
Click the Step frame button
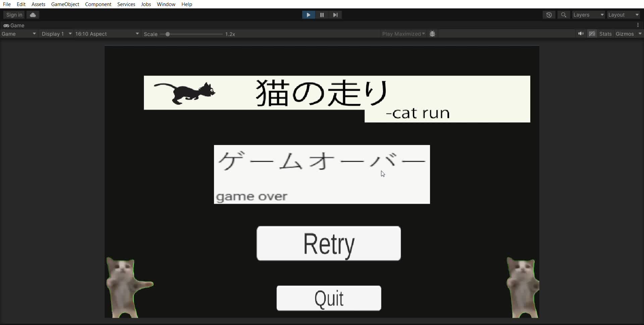[335, 15]
